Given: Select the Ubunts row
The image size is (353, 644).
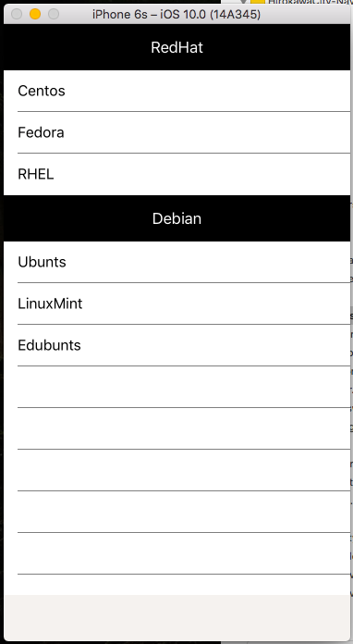Looking at the screenshot, I should tap(176, 262).
